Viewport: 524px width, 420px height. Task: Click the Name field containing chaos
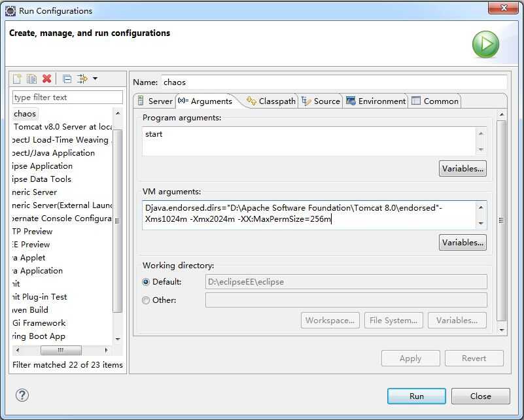pos(334,82)
